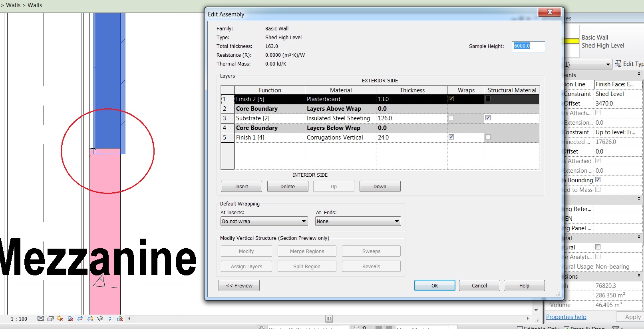
Task: Select row header number 3 in Layers
Action: point(228,118)
